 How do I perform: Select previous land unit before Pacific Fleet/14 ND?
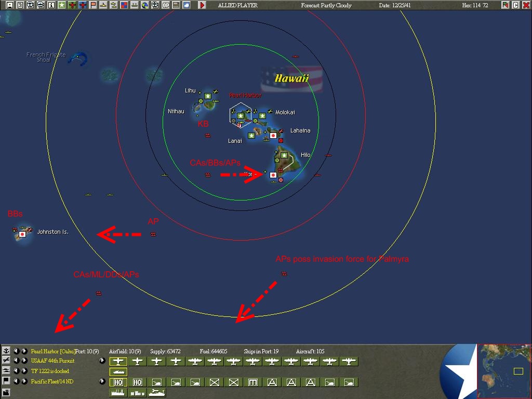pos(16,381)
